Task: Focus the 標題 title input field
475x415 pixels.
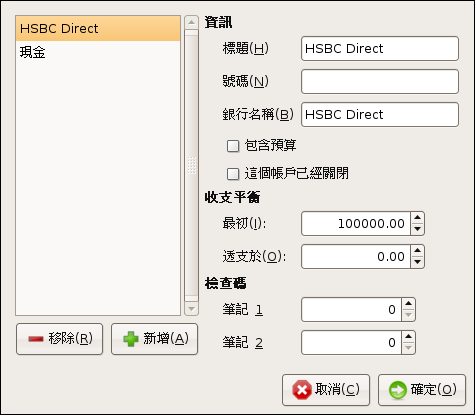Action: click(x=380, y=49)
